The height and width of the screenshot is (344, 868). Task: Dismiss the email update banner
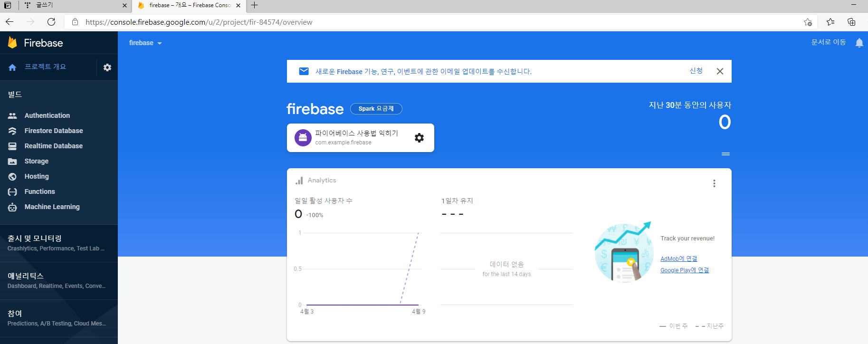point(720,71)
